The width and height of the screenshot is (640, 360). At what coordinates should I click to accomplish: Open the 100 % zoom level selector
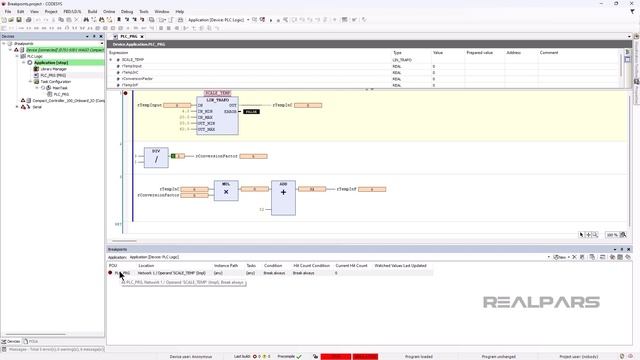pyautogui.click(x=612, y=235)
